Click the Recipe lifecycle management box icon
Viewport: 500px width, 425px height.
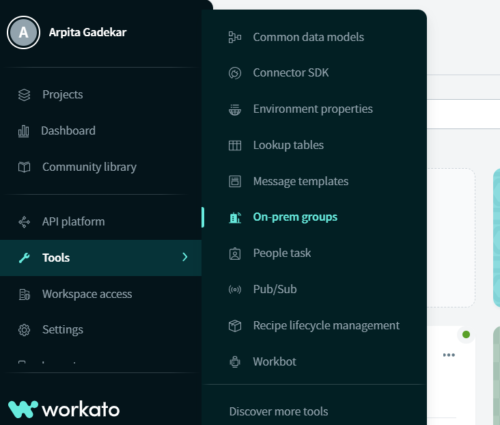tap(235, 326)
